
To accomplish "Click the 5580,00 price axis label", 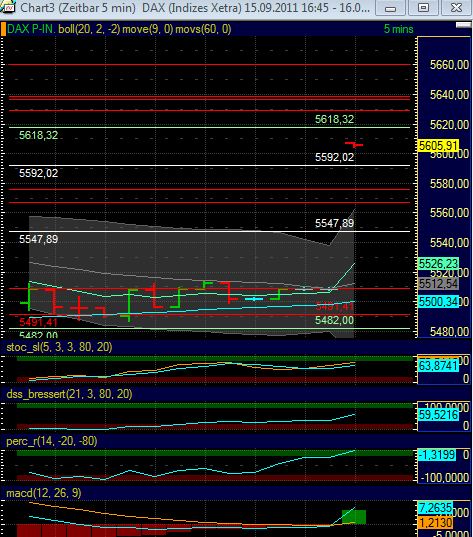I will tap(449, 184).
